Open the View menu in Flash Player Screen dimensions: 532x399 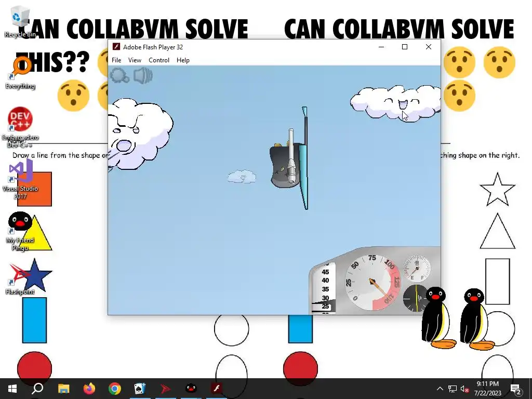click(x=135, y=60)
